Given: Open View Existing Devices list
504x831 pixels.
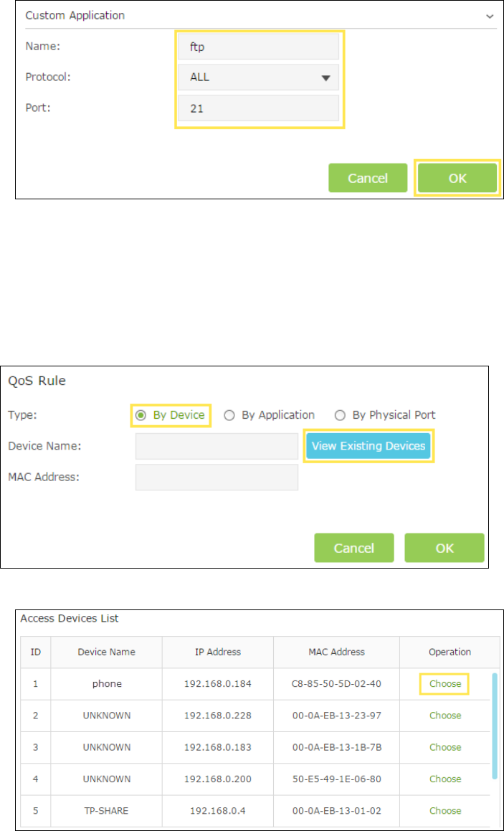Looking at the screenshot, I should pos(369,446).
